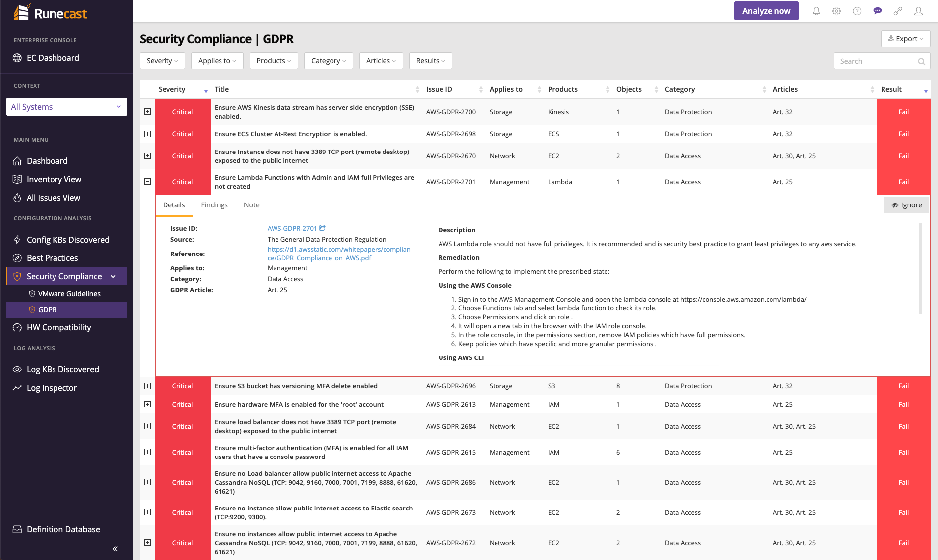The height and width of the screenshot is (560, 938).
Task: Open the All Systems context dropdown
Action: pyautogui.click(x=67, y=107)
